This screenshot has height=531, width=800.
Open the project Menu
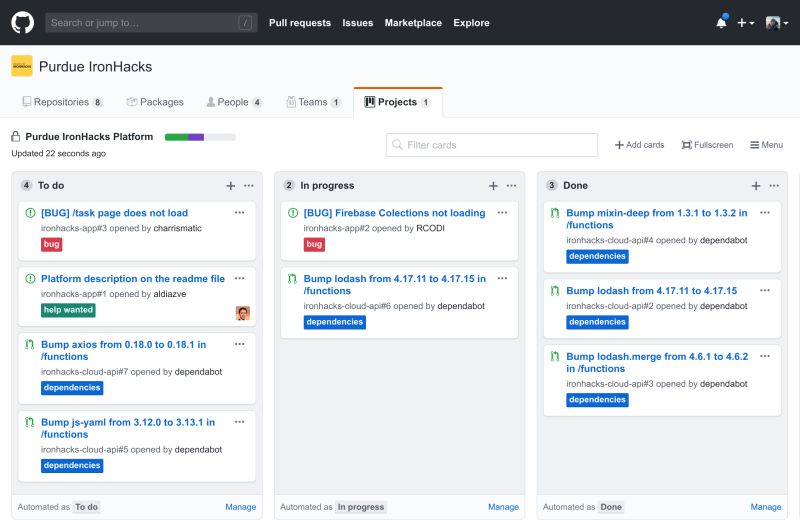[766, 145]
